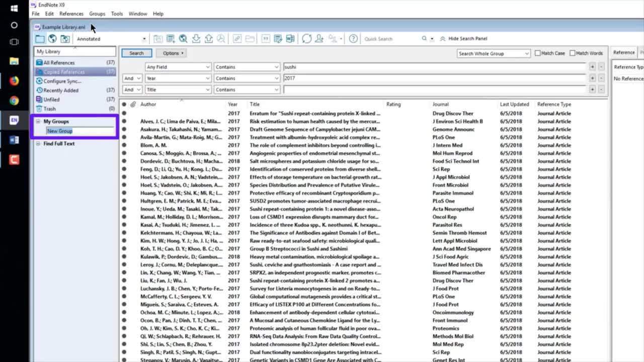Open File Explorer from the taskbar
Viewport: 644px width, 362px height.
14,61
